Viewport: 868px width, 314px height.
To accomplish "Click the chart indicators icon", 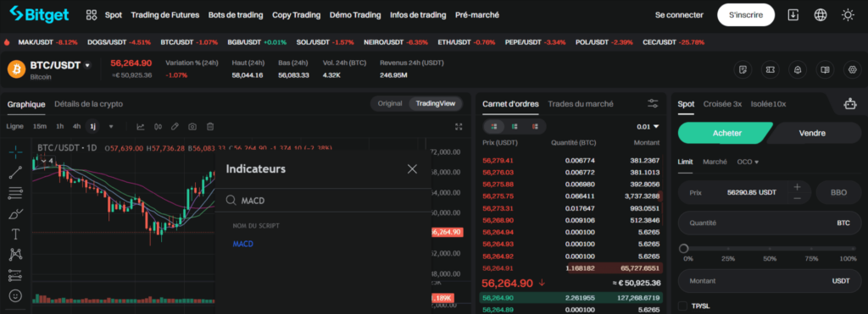I will click(x=141, y=127).
